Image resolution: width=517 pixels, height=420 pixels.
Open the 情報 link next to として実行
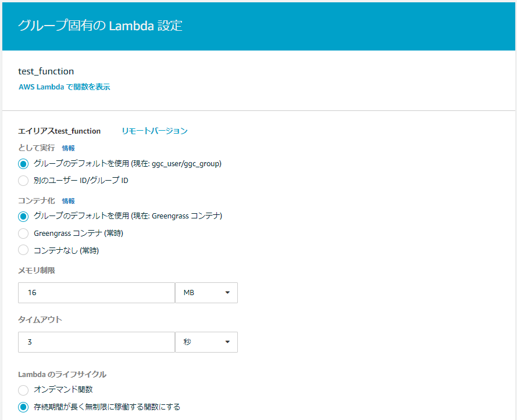[68, 148]
